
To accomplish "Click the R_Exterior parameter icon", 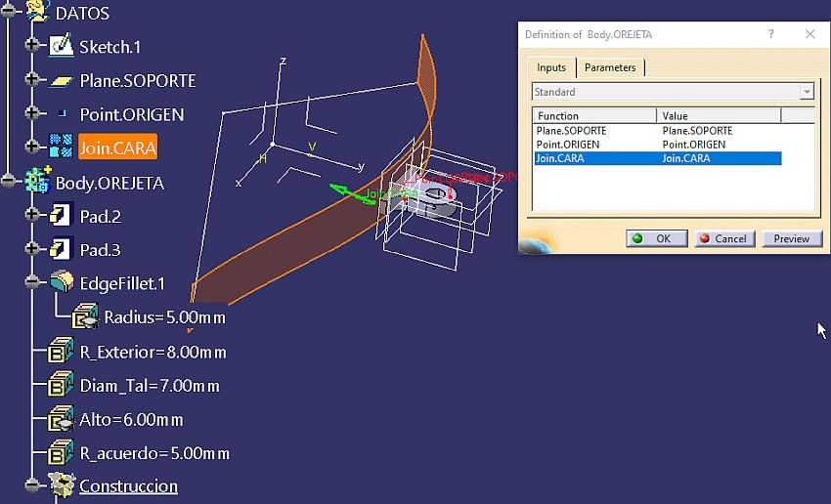I will pyautogui.click(x=61, y=351).
